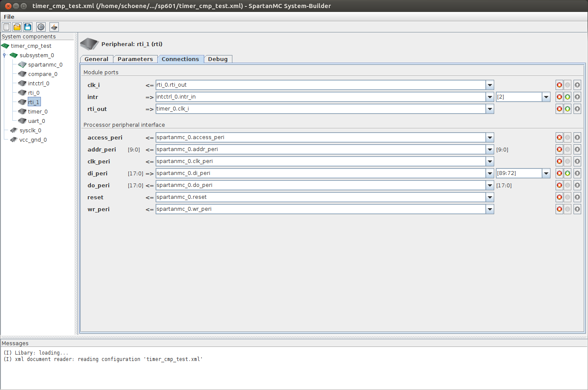The image size is (588, 390).
Task: Click the up-arrow icon on the clk_i row
Action: click(x=577, y=85)
